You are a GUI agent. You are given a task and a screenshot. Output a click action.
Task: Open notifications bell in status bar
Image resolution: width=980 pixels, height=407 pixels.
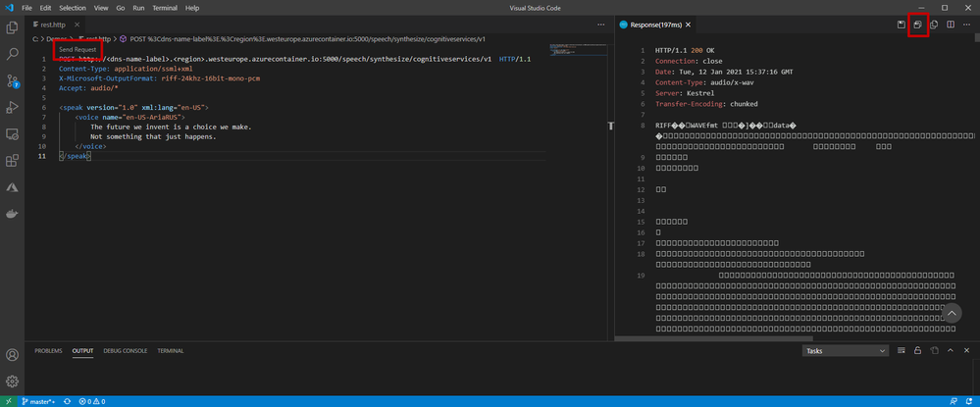coord(968,401)
